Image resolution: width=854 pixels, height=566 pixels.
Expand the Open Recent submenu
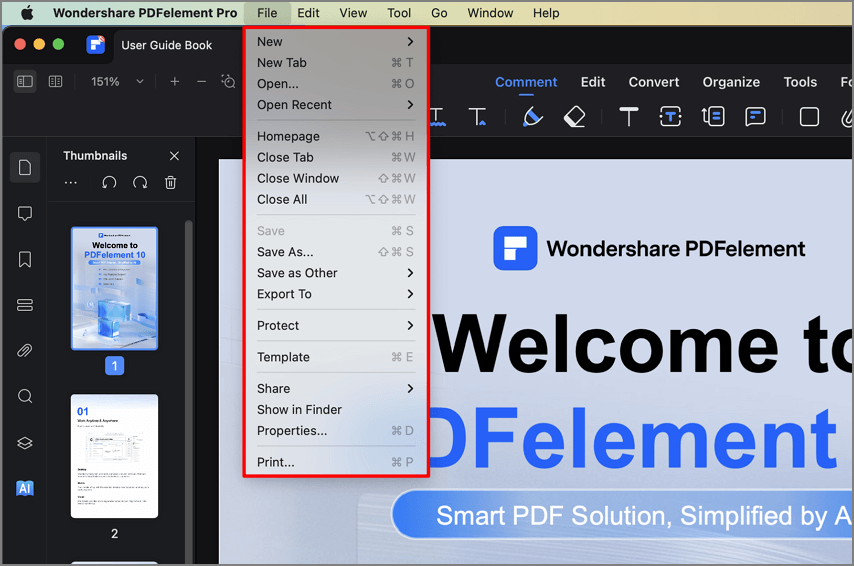(x=336, y=105)
